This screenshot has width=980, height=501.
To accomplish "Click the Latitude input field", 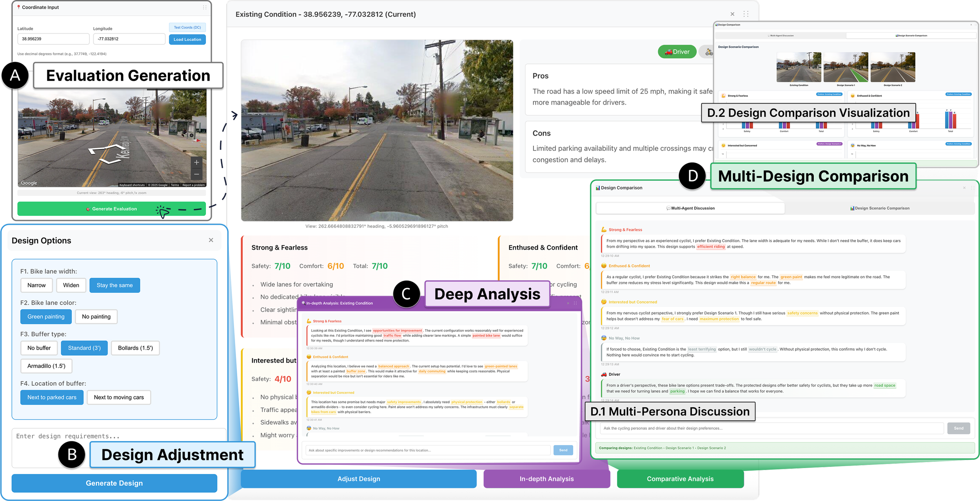I will coord(53,39).
